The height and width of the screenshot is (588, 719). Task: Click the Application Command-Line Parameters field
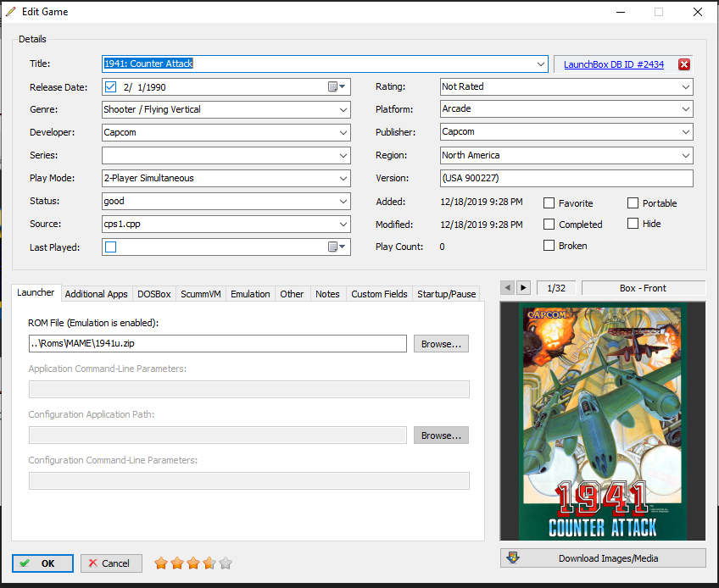coord(249,390)
